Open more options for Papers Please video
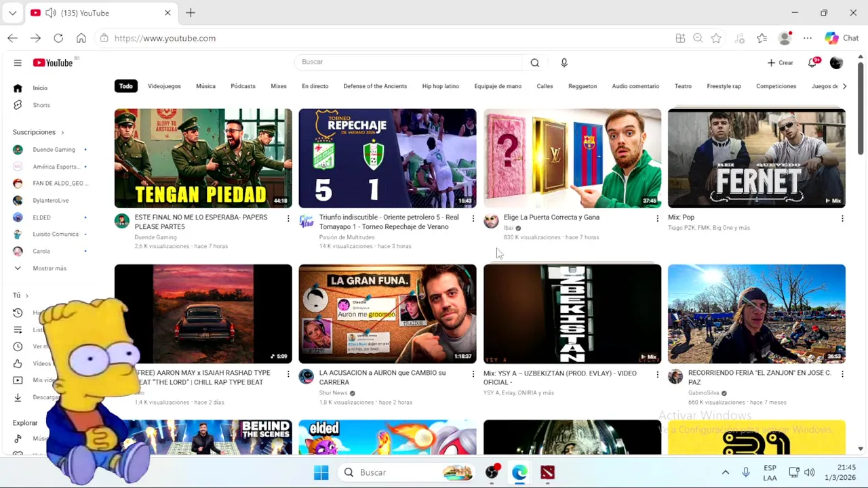The image size is (868, 488). [288, 218]
